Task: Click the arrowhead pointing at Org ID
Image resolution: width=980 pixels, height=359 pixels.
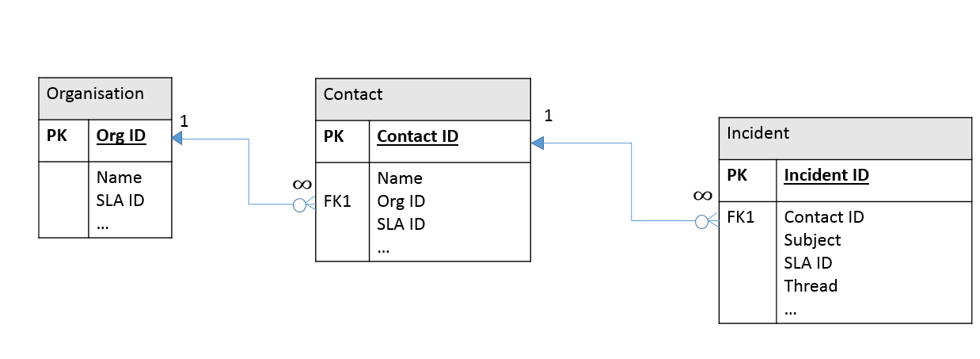Action: coord(177,139)
